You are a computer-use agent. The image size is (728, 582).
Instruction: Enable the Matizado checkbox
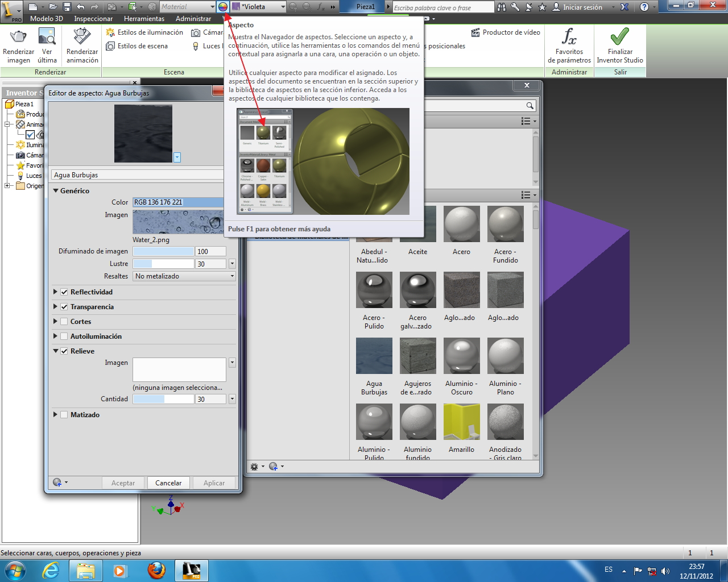tap(64, 415)
